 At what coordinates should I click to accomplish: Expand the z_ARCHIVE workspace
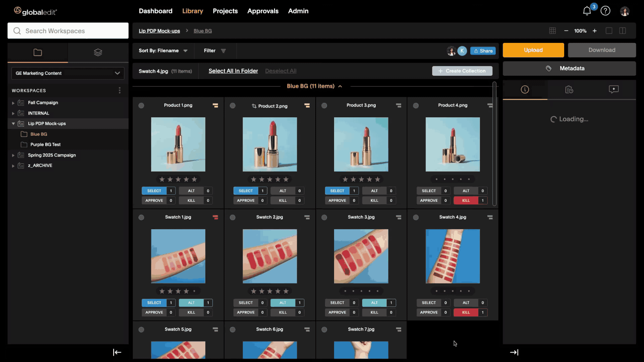pos(13,166)
